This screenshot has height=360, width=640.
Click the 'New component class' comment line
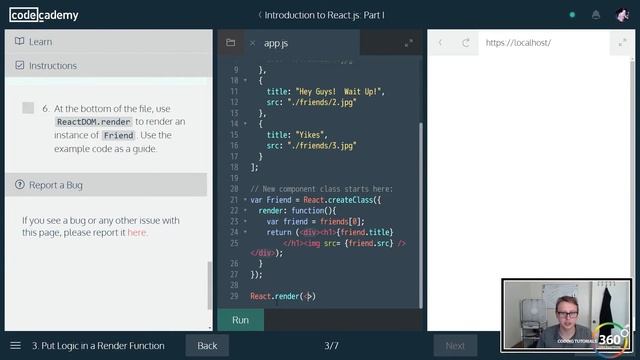click(321, 189)
